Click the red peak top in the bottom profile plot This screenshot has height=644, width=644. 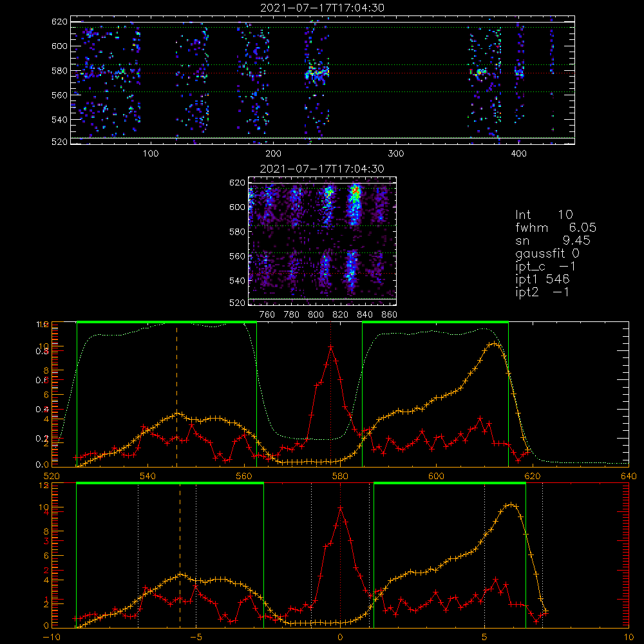[x=341, y=509]
